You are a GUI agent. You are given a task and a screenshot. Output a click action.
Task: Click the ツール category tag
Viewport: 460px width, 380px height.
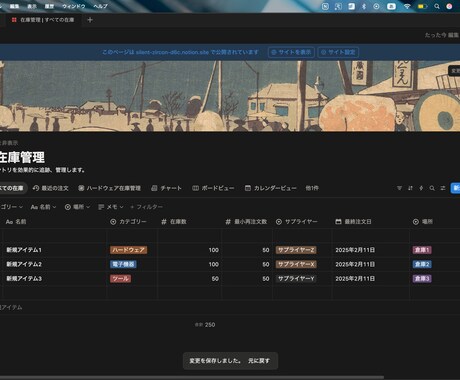121,279
